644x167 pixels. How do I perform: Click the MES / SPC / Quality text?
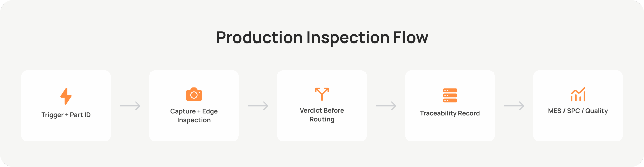tap(578, 111)
